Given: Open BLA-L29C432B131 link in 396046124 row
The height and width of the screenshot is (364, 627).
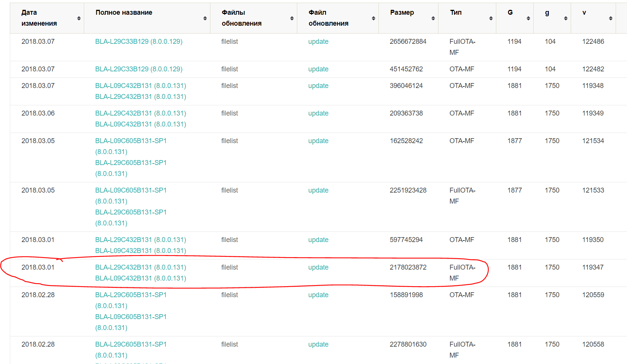Looking at the screenshot, I should tap(141, 97).
